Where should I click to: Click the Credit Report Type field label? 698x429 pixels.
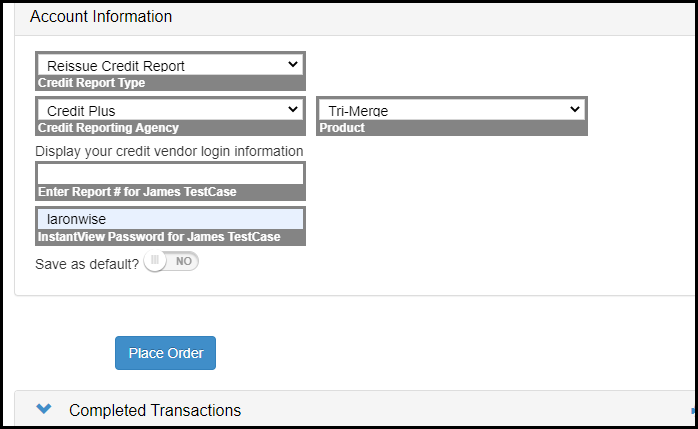91,83
